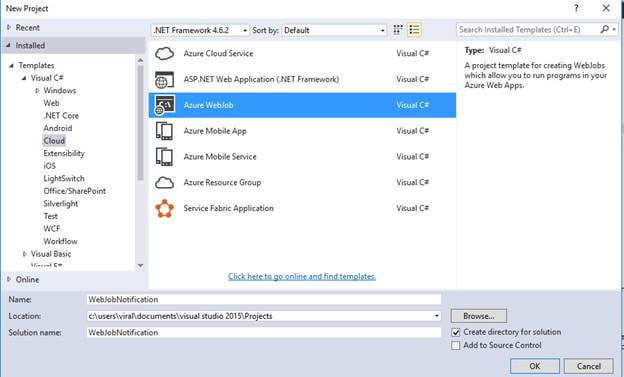Open the Location path dropdown arrow

point(437,316)
